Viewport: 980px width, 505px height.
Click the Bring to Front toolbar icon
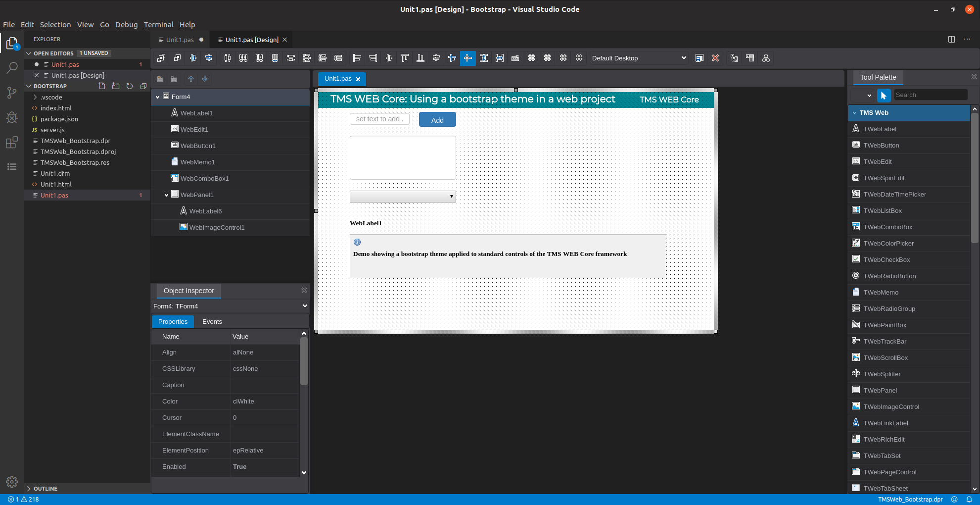(x=161, y=58)
